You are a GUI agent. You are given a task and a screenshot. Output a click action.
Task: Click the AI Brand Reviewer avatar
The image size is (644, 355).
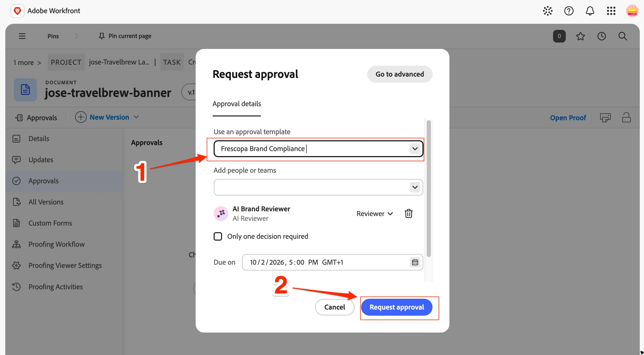pos(221,213)
